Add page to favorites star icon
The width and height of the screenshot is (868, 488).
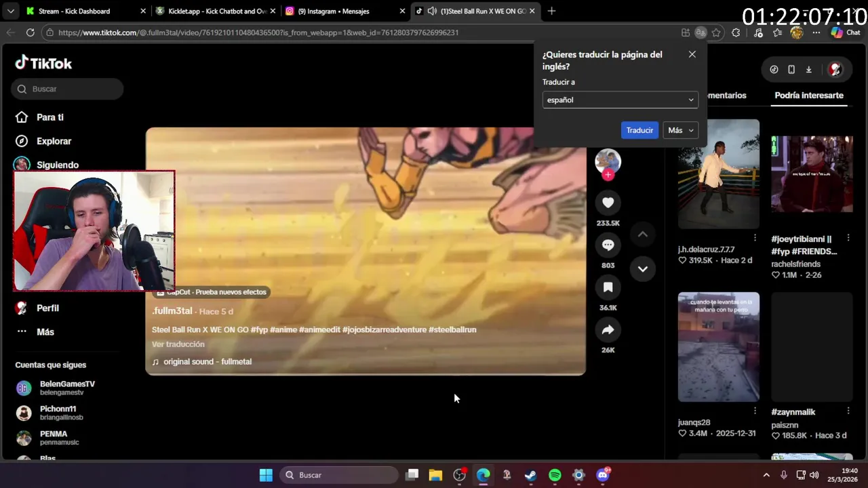click(716, 33)
